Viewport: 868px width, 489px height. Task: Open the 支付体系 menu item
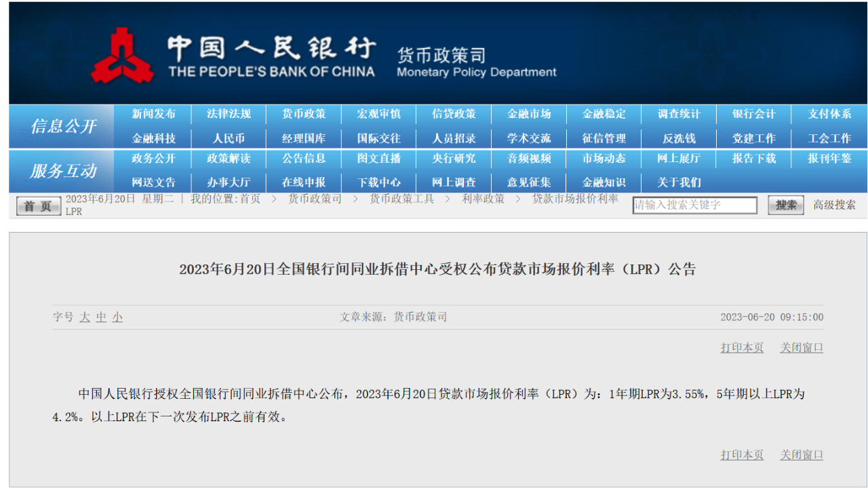point(829,114)
